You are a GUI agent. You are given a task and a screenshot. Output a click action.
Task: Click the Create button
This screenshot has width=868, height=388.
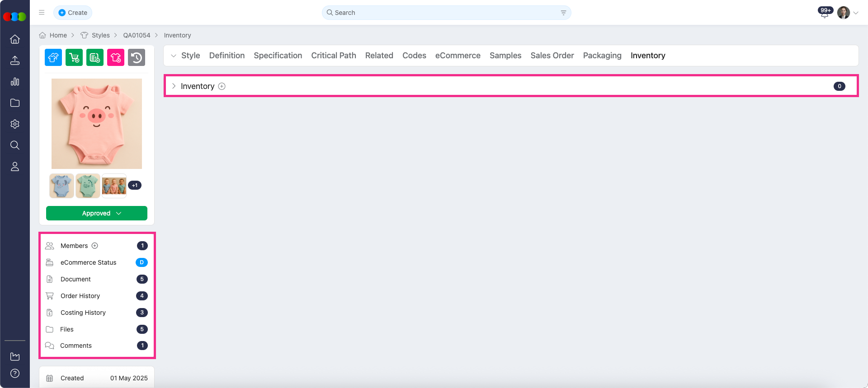coord(73,13)
